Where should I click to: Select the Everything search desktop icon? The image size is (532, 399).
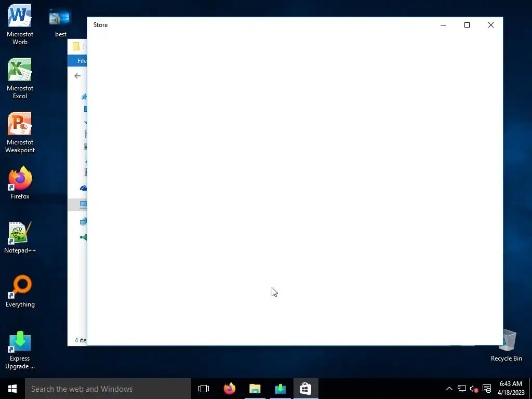tap(20, 291)
